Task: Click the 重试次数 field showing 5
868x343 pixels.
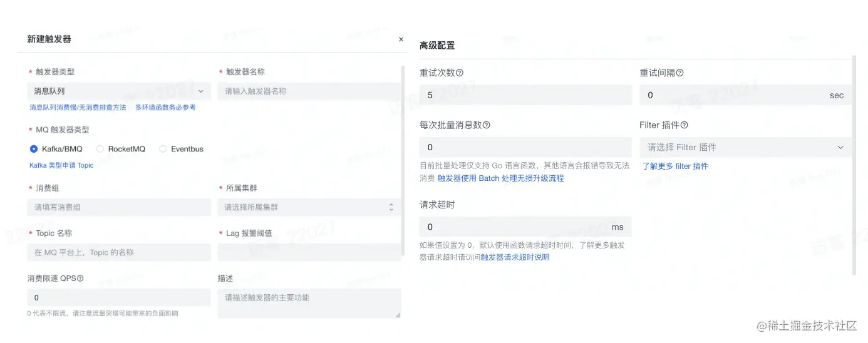Action: point(525,95)
